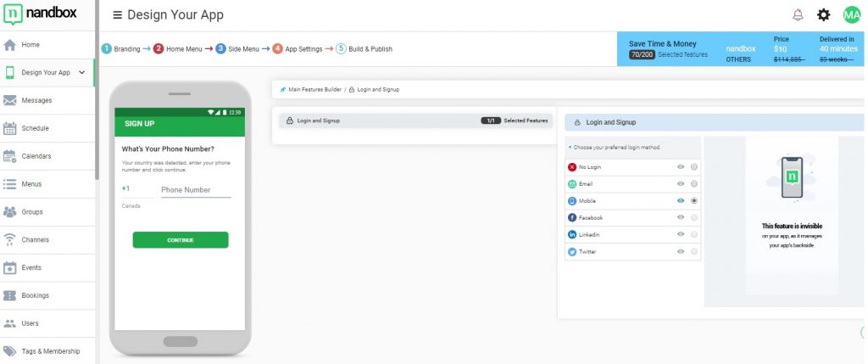Click the lock icon in Login and Signup header
The width and height of the screenshot is (868, 364).
pyautogui.click(x=578, y=122)
